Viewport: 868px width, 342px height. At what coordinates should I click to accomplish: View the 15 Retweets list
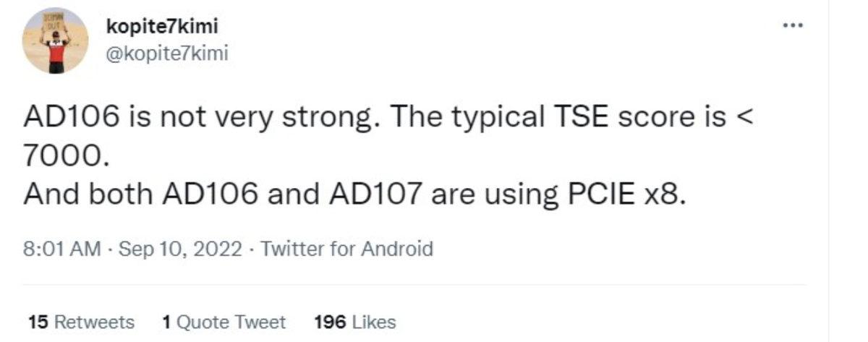[80, 322]
